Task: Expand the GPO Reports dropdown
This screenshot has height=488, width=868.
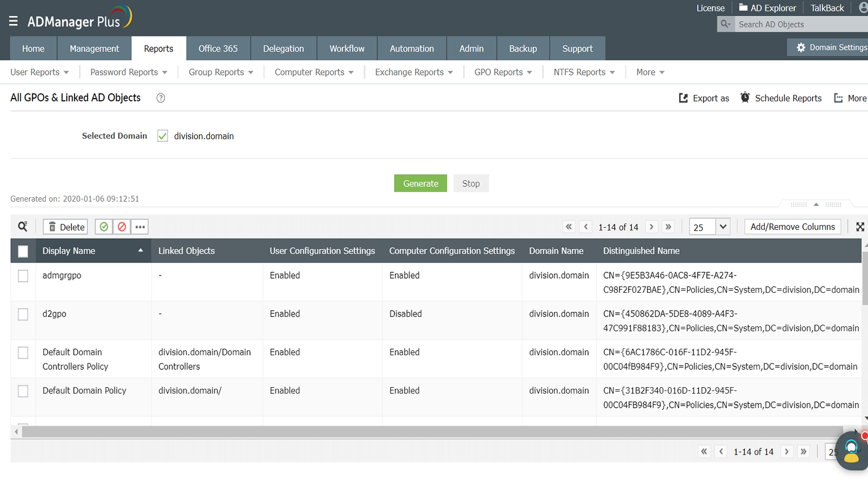Action: (503, 72)
